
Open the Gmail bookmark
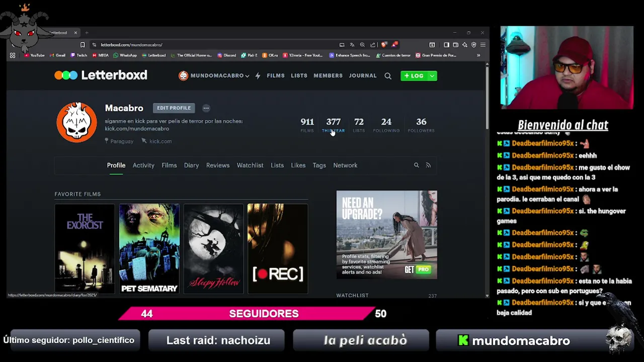tap(57, 55)
